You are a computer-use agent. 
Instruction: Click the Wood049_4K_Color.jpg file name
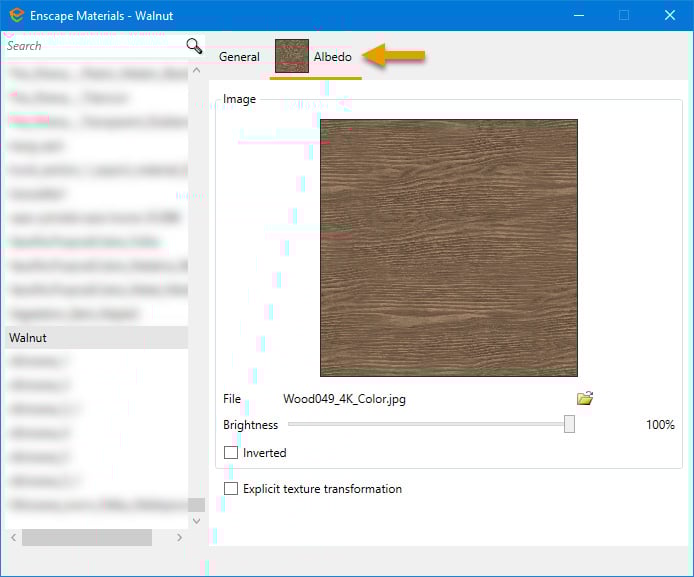tap(344, 399)
